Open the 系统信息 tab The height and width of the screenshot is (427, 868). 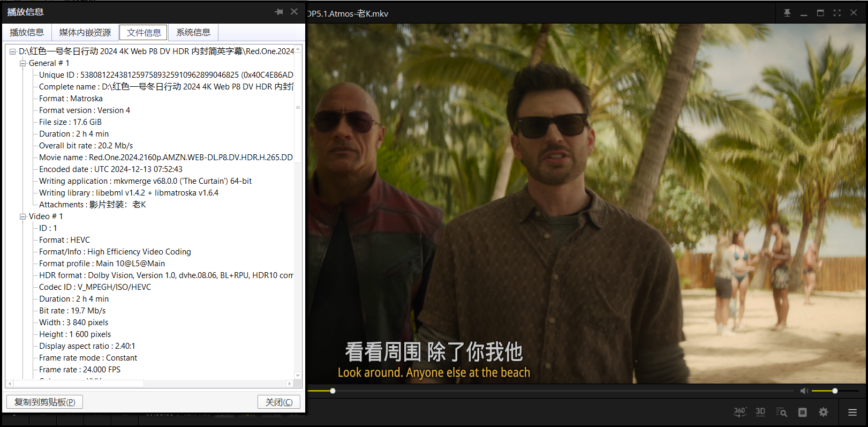(193, 32)
